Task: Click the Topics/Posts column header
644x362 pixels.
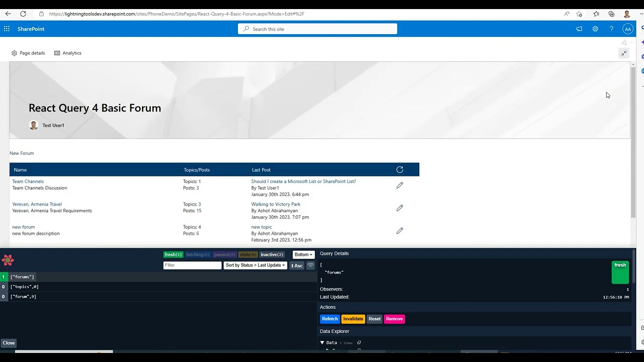Action: [x=197, y=170]
